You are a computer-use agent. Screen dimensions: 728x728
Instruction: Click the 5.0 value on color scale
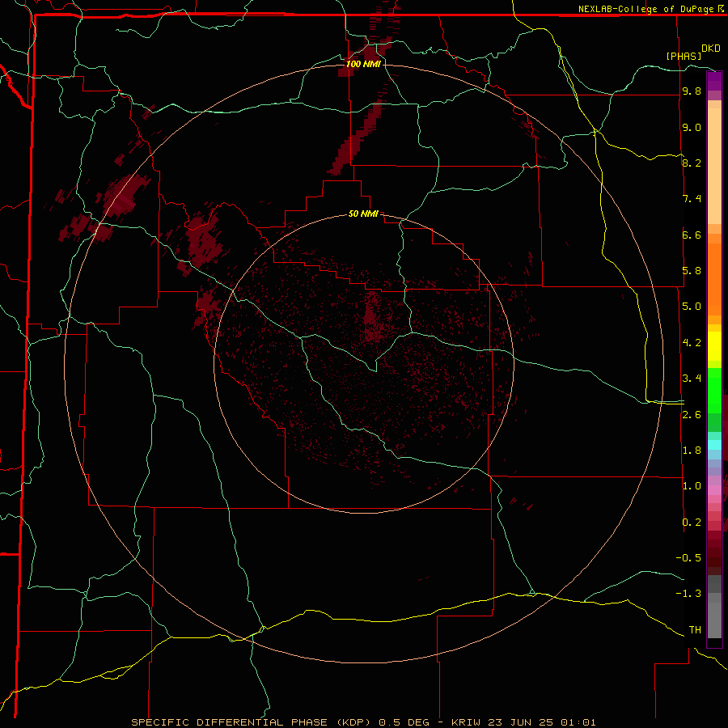692,307
